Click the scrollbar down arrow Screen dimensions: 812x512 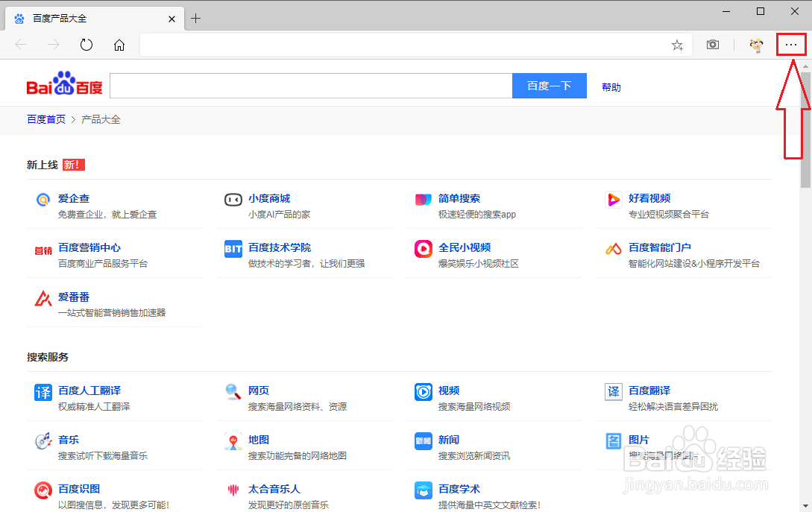[x=806, y=506]
